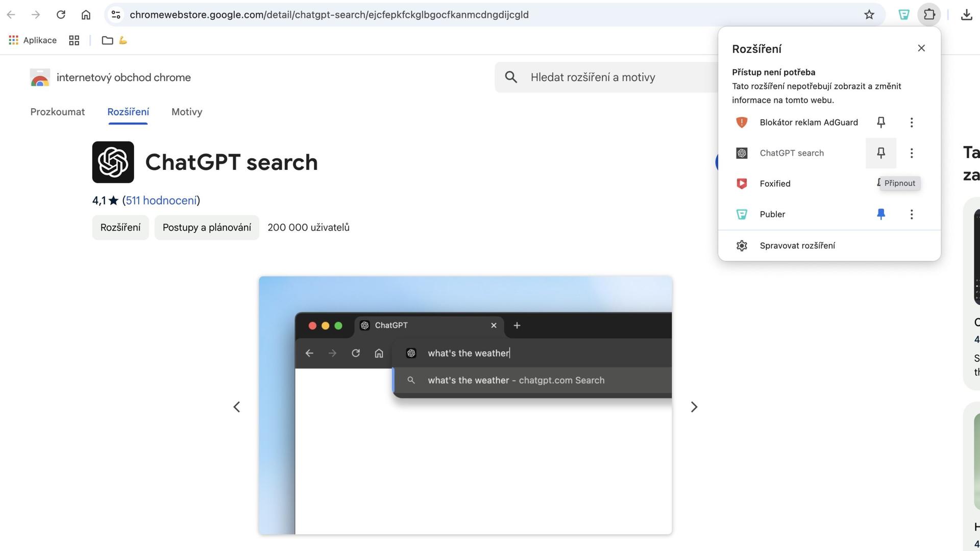Close the Rozšíření popup

click(x=921, y=48)
